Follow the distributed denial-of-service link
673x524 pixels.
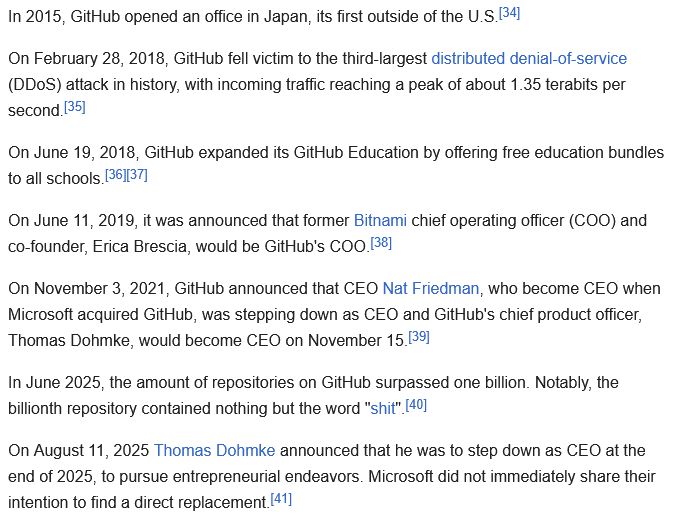coord(529,58)
